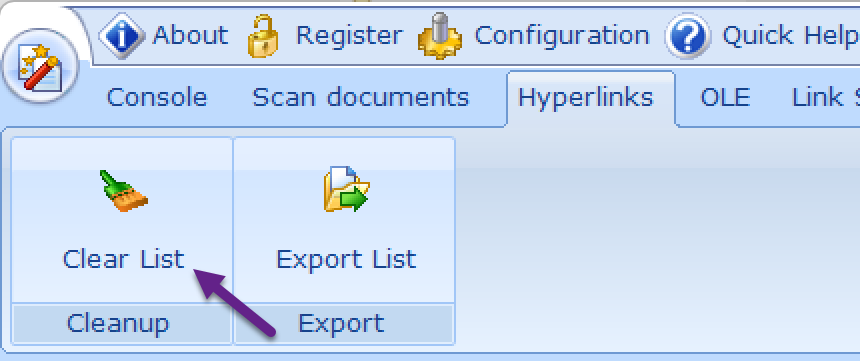This screenshot has height=361, width=860.
Task: Click the blue About info icon
Action: pos(122,36)
